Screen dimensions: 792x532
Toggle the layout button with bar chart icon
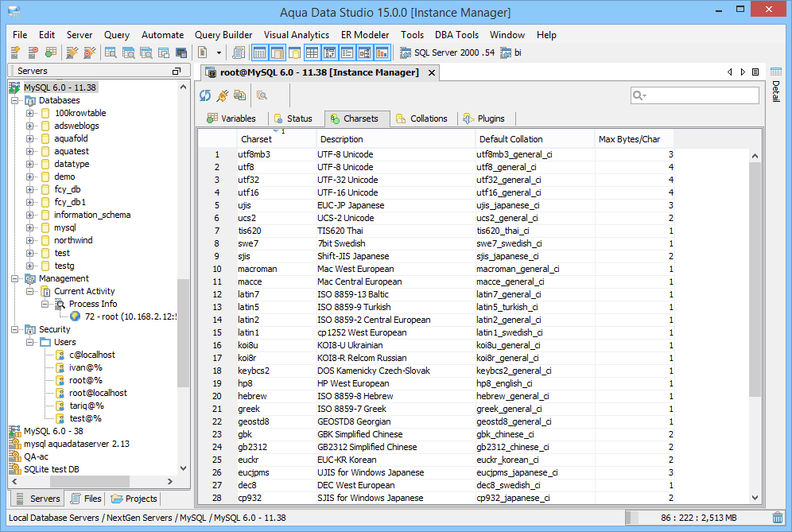382,52
